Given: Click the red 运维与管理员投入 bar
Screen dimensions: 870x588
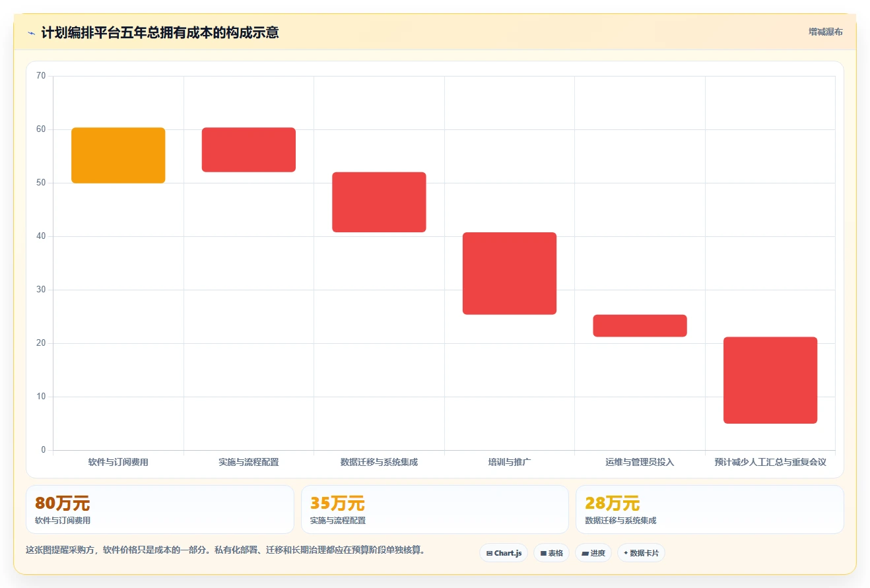Looking at the screenshot, I should pos(640,326).
